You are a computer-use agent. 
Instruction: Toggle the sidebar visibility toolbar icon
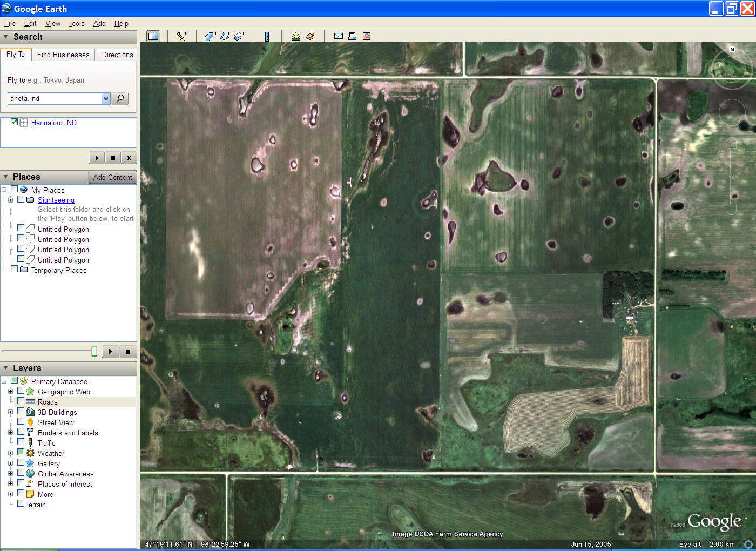(x=153, y=36)
